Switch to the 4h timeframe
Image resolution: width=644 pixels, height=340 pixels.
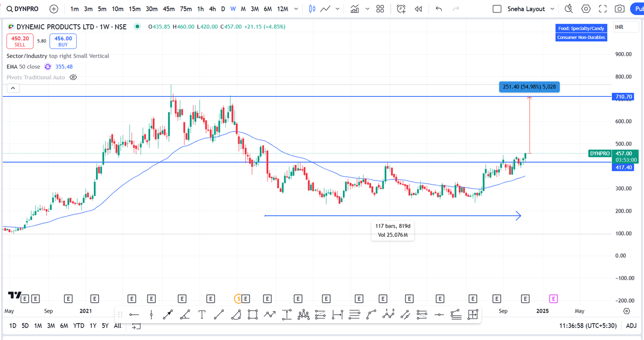pos(213,9)
